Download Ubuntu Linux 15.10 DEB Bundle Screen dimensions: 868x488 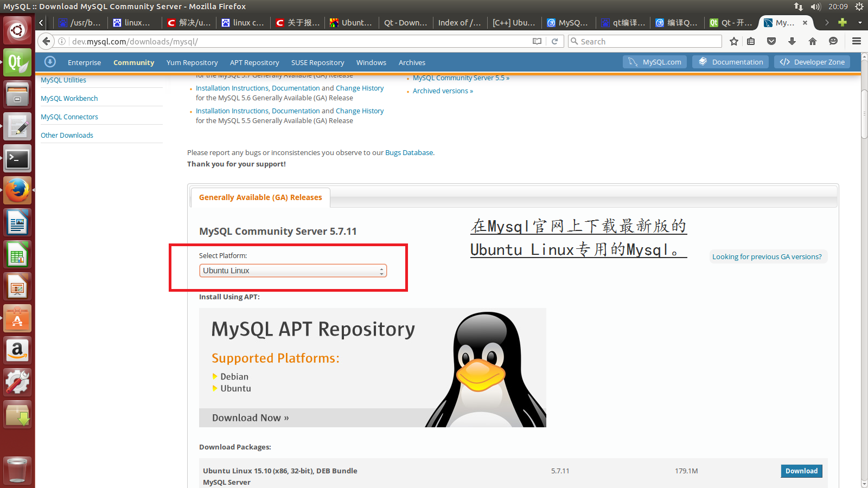point(801,471)
